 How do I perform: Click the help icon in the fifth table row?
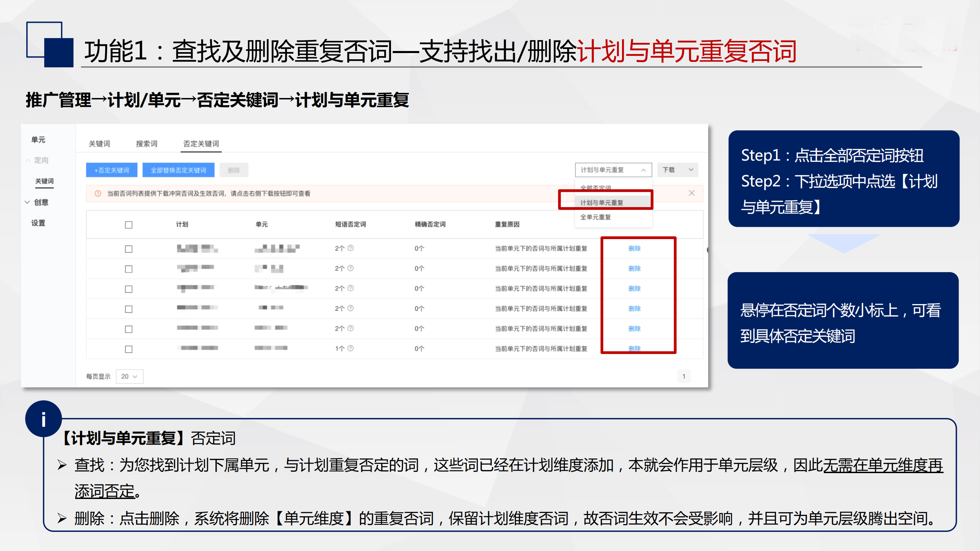pyautogui.click(x=350, y=328)
